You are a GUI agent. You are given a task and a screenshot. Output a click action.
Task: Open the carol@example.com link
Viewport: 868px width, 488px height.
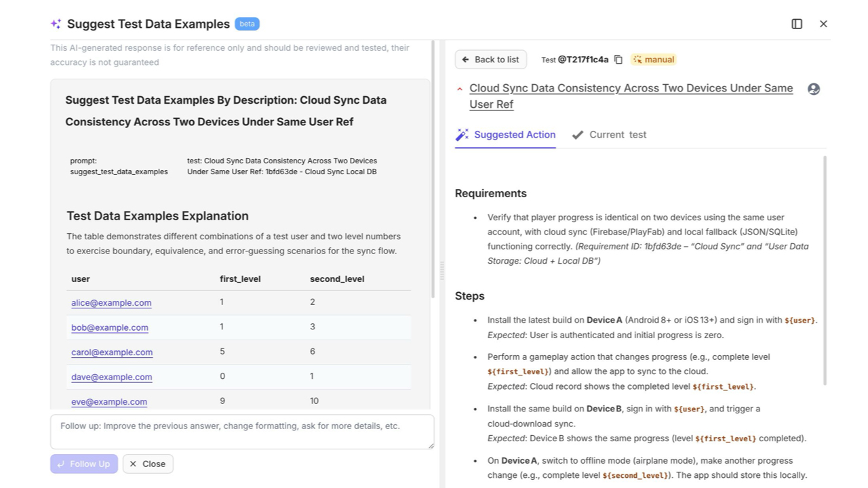112,352
